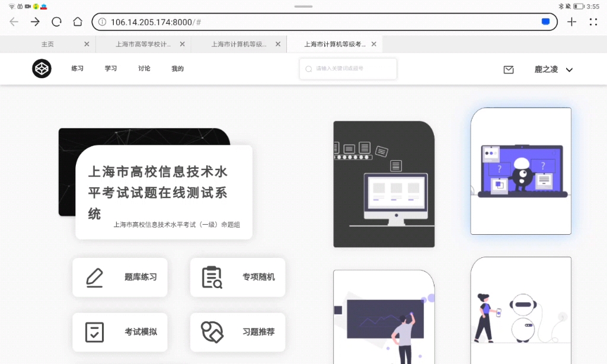Open the 练习 navigation menu
The image size is (607, 364).
(78, 69)
